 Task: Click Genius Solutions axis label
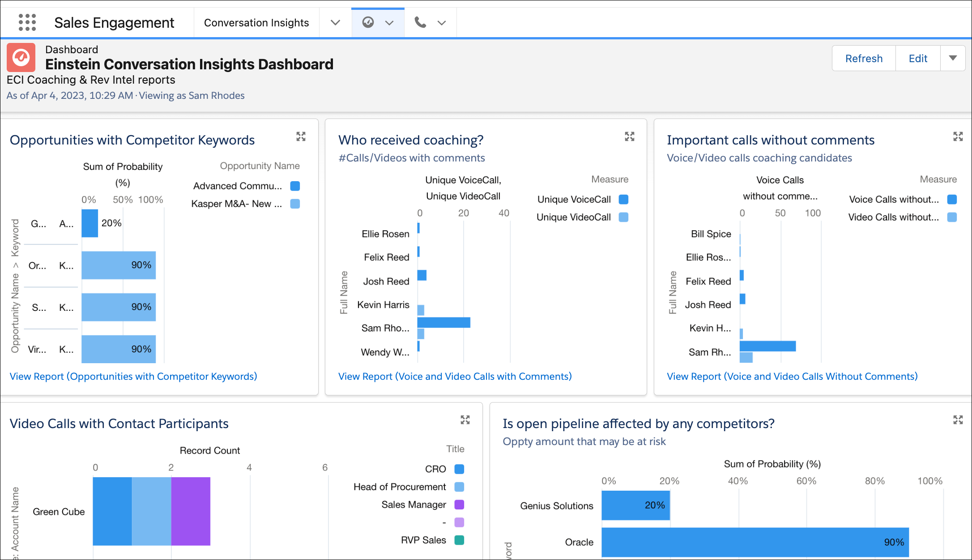point(556,506)
